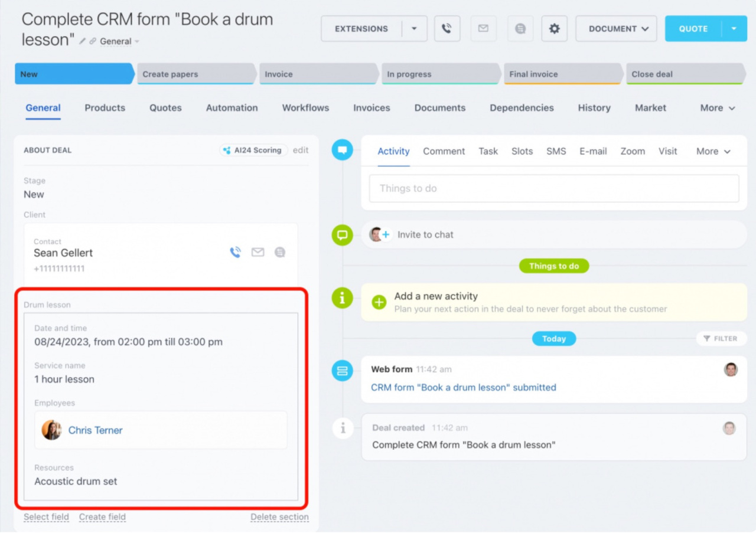Expand the QUOTE button arrow
The width and height of the screenshot is (756, 533).
(x=734, y=28)
